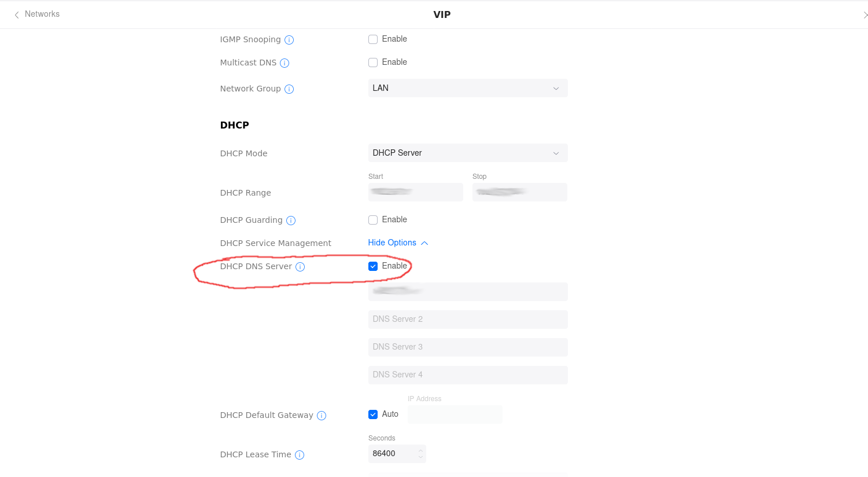The height and width of the screenshot is (477, 868).
Task: Click the DNS Server 2 input field
Action: coord(467,320)
